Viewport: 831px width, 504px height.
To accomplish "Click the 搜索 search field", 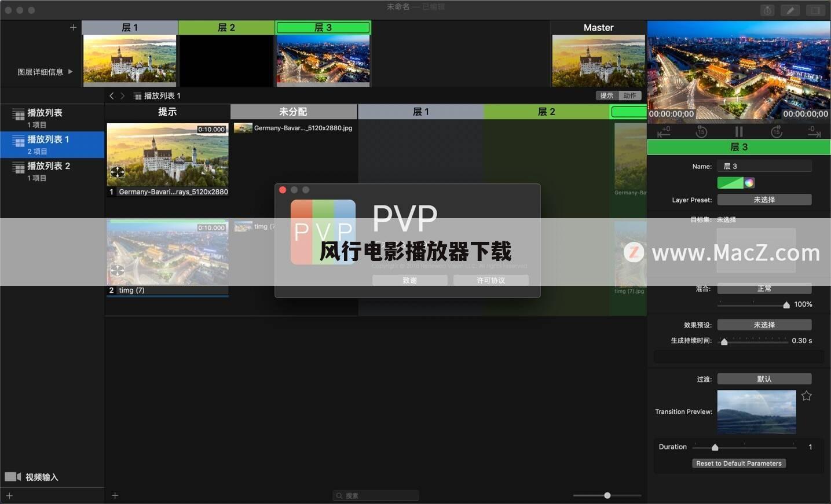I will [x=376, y=496].
